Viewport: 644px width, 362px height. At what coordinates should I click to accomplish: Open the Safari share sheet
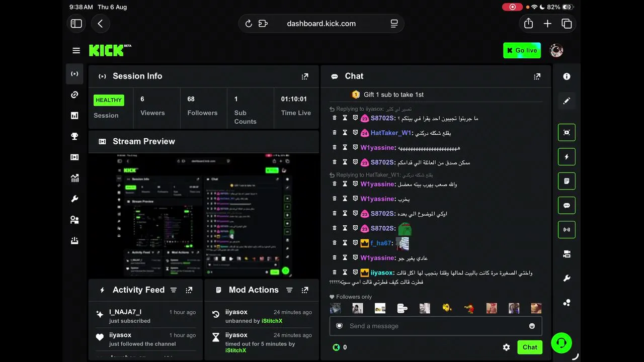(x=528, y=24)
